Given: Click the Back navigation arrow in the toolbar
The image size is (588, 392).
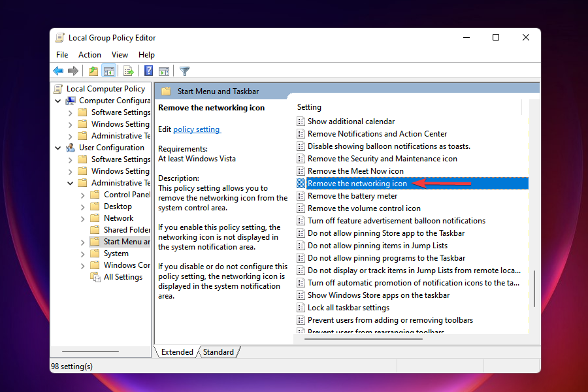Looking at the screenshot, I should [x=57, y=71].
